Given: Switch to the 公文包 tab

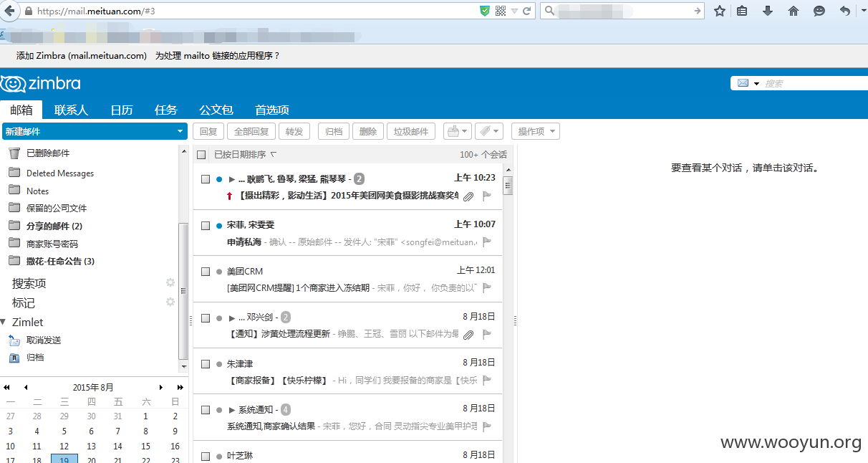Looking at the screenshot, I should click(216, 110).
